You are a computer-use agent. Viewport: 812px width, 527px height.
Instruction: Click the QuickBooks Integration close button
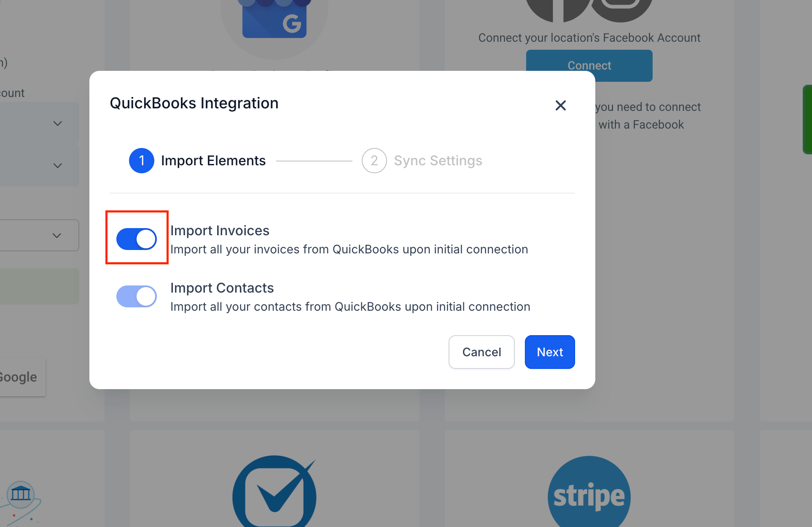[x=560, y=105]
